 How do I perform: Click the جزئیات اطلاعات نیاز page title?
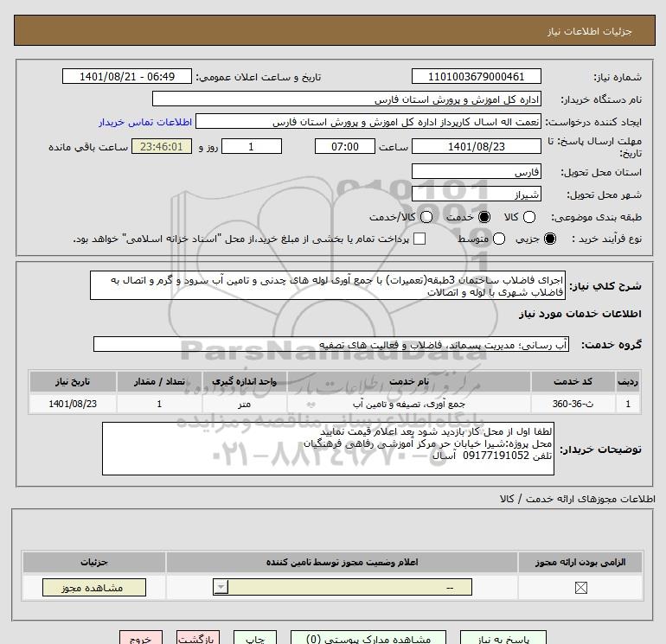coord(589,31)
